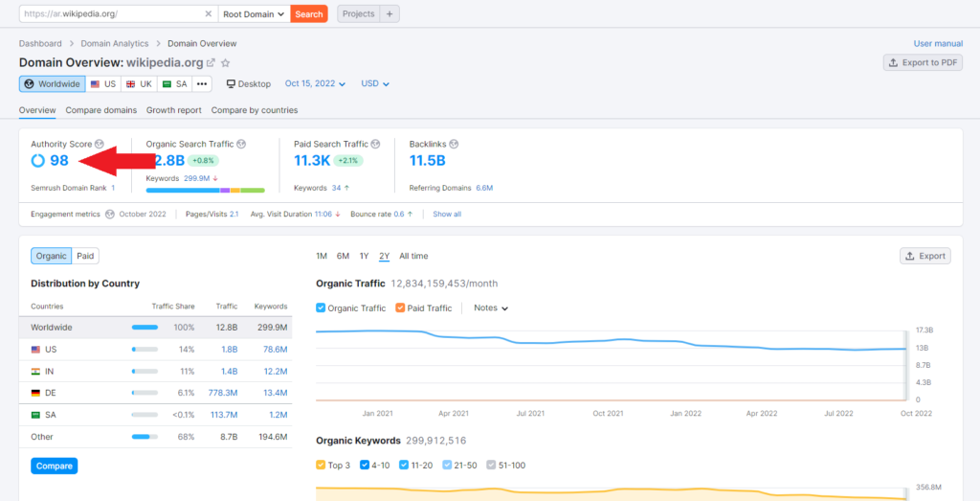Screen dimensions: 980x501
Task: Click the keyword distribution color bar
Action: click(205, 190)
